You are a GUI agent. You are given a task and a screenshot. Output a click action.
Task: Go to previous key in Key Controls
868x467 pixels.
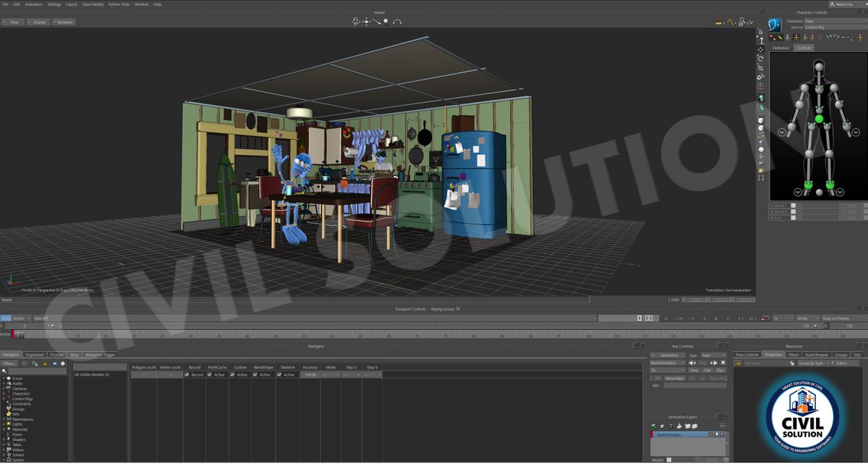coord(692,363)
